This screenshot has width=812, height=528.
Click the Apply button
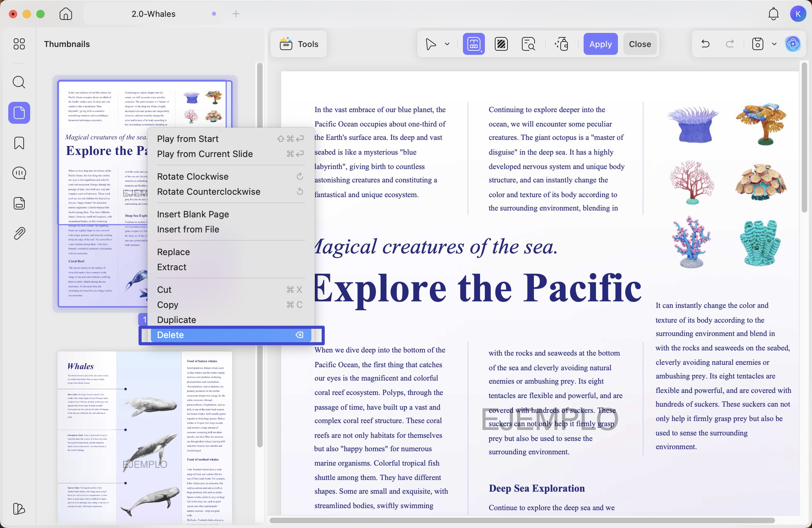pos(600,44)
